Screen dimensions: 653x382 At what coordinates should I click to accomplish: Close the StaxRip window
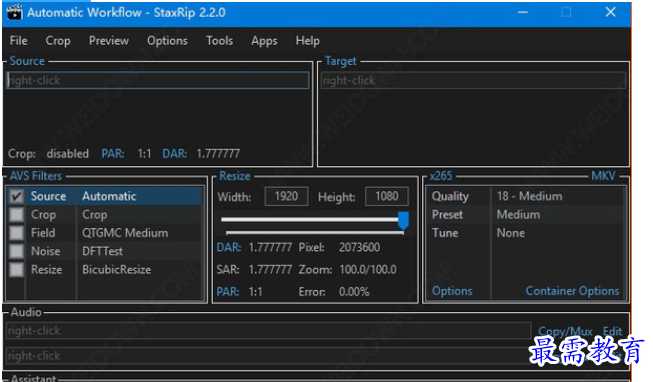click(611, 12)
